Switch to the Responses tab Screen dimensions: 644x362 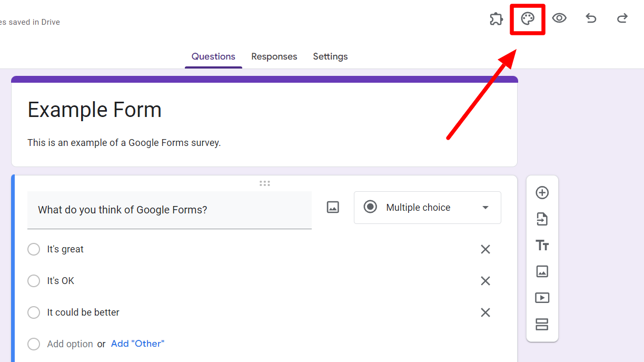point(274,56)
